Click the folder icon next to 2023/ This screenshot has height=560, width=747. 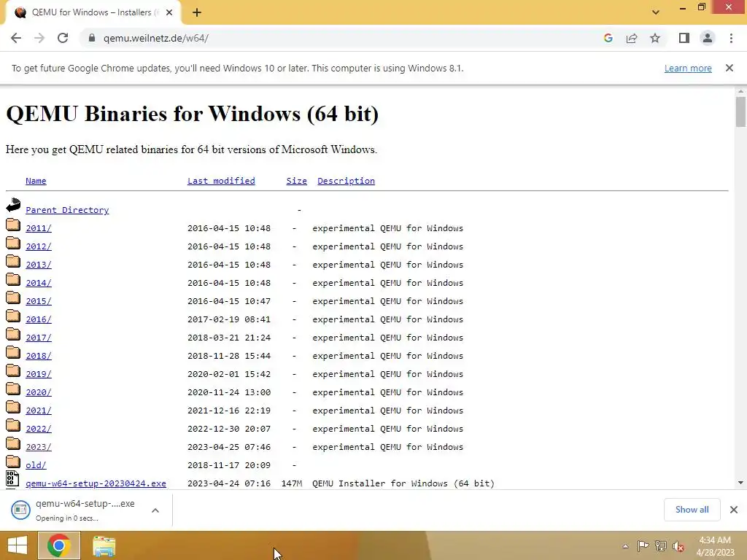[13, 443]
